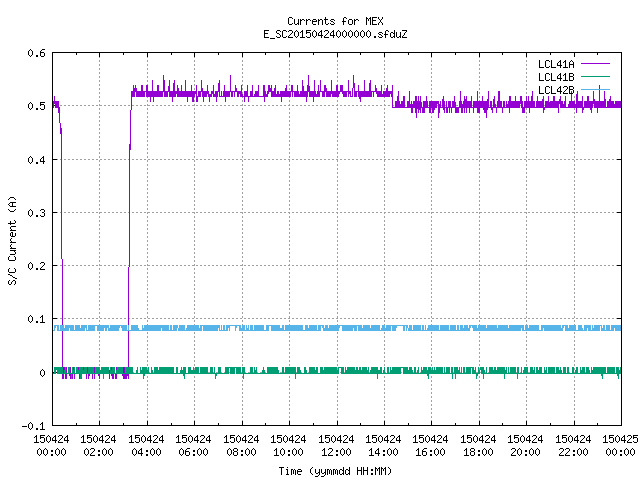Click the x-axis tick '150424 18:00'
This screenshot has width=640, height=480.
pyautogui.click(x=478, y=445)
